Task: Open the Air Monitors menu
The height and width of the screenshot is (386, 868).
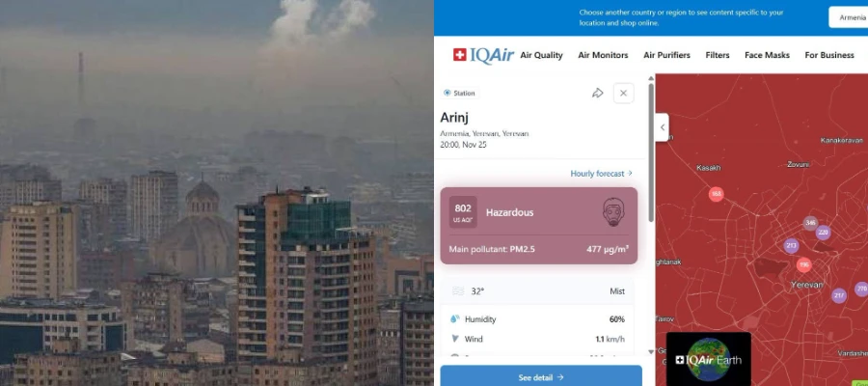Action: point(603,55)
